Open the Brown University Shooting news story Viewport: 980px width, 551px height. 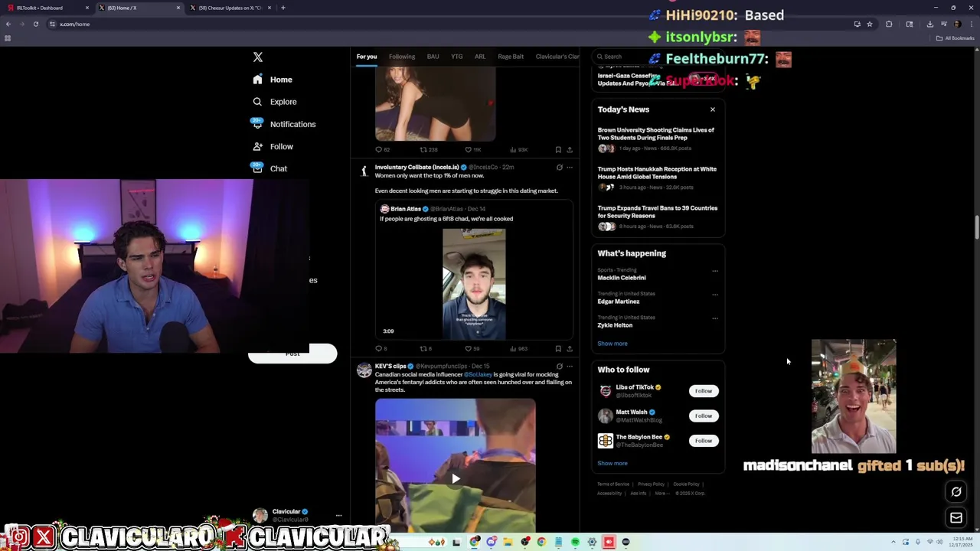coord(657,139)
